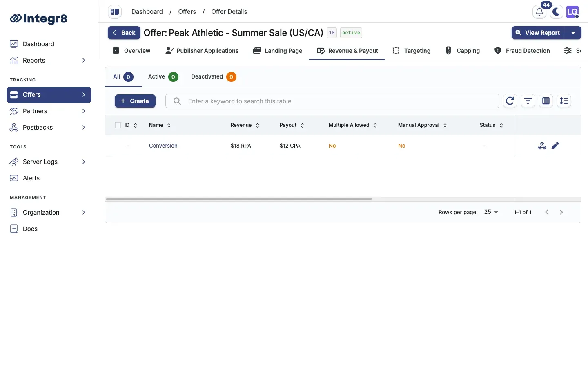Screen dimensions: 588x368
Task: Expand the Reports sidebar chevron
Action: [84, 61]
